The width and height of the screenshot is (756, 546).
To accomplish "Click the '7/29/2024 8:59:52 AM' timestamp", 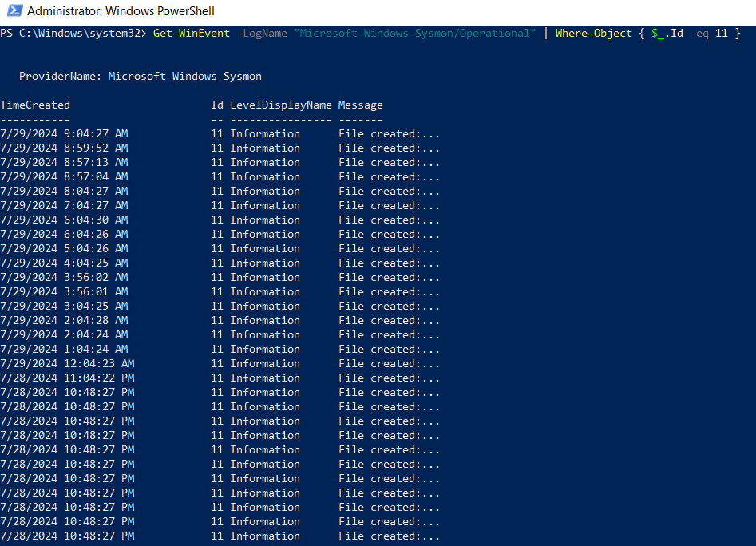I will pos(64,148).
